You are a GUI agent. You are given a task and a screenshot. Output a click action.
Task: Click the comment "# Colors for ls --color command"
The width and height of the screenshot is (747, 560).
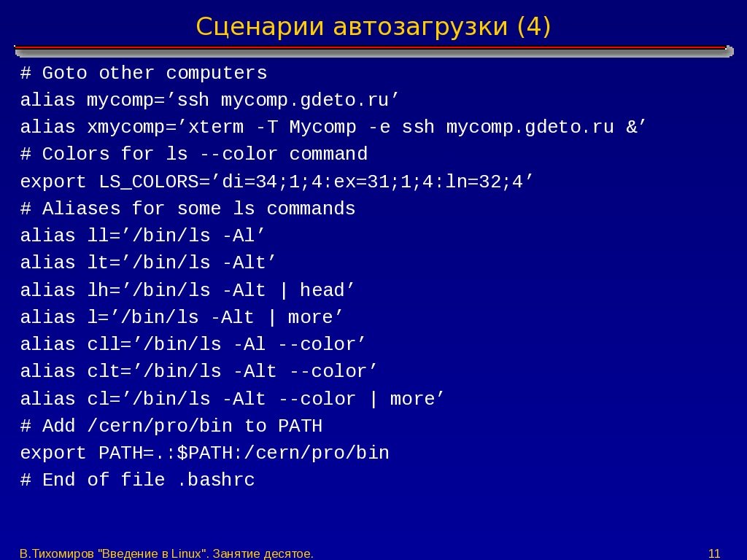(194, 155)
